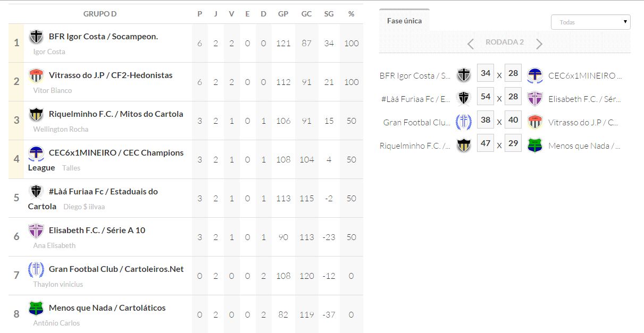This screenshot has width=644, height=333.
Task: Click Elisabeth F.C. purple crest in standings
Action: [36, 231]
